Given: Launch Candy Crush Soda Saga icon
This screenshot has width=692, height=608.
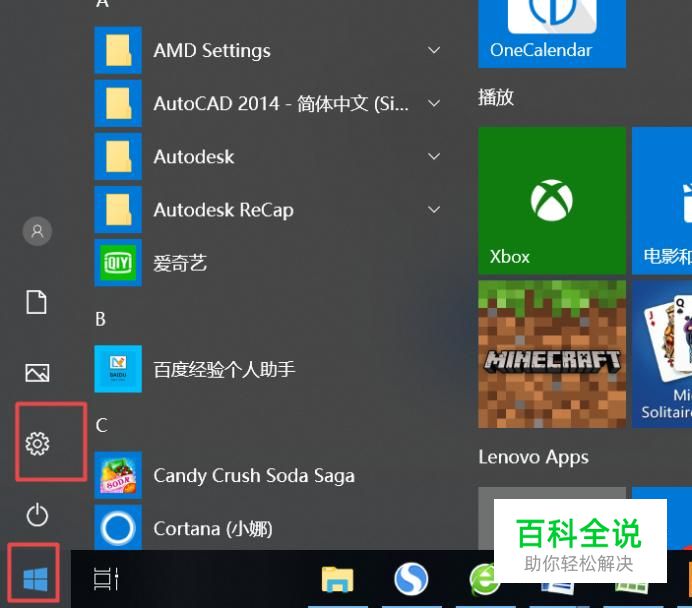Looking at the screenshot, I should point(118,475).
